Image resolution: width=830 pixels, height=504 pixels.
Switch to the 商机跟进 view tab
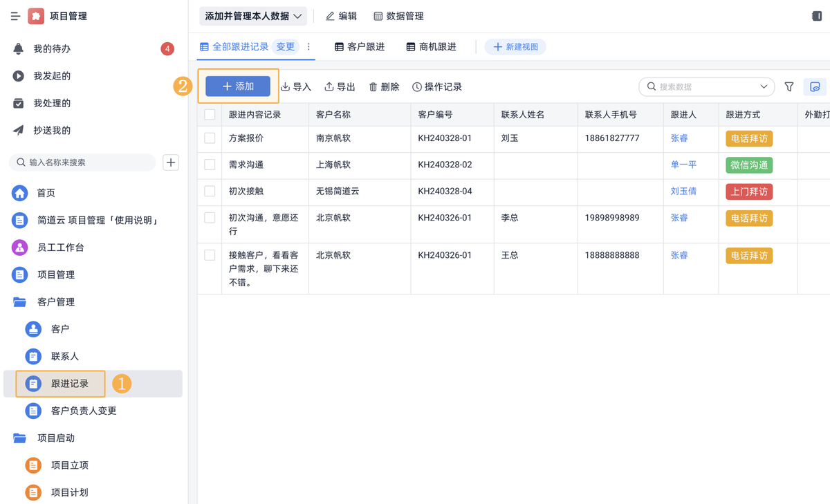(431, 47)
